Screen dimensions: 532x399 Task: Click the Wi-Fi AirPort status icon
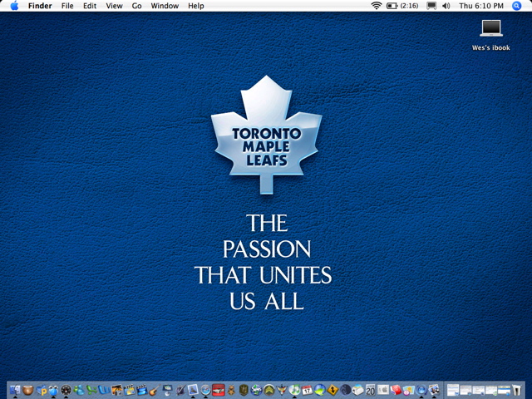point(376,6)
